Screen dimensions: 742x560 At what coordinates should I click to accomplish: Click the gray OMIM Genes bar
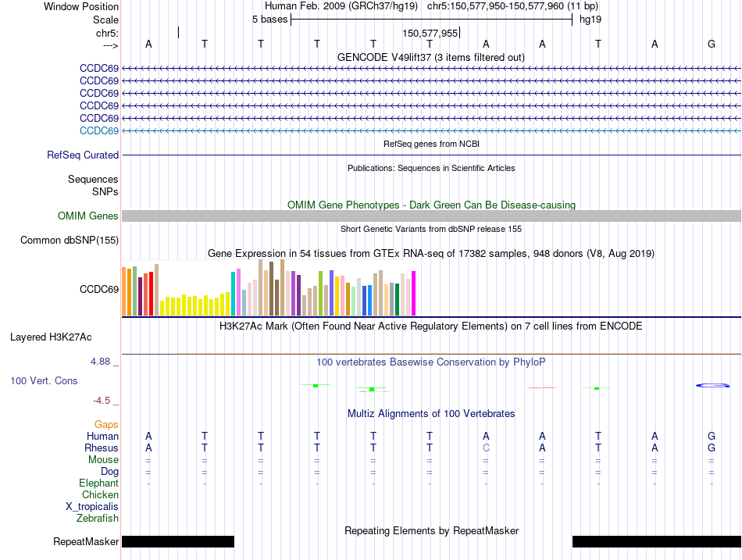(431, 216)
